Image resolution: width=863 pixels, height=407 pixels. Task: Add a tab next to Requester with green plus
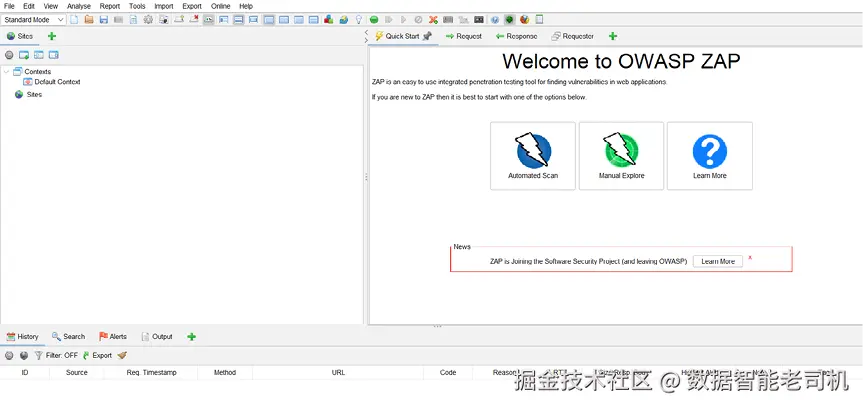click(613, 36)
